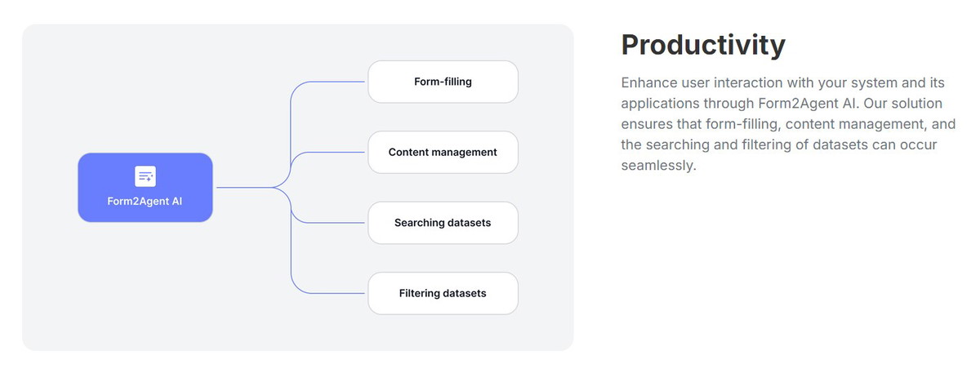Open the Searching datasets box

click(443, 222)
